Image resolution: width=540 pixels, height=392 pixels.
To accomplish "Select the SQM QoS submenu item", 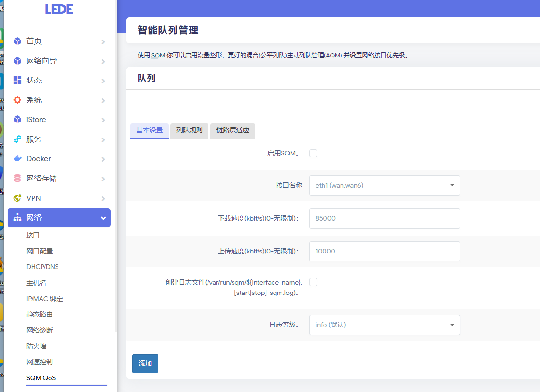I will 41,378.
